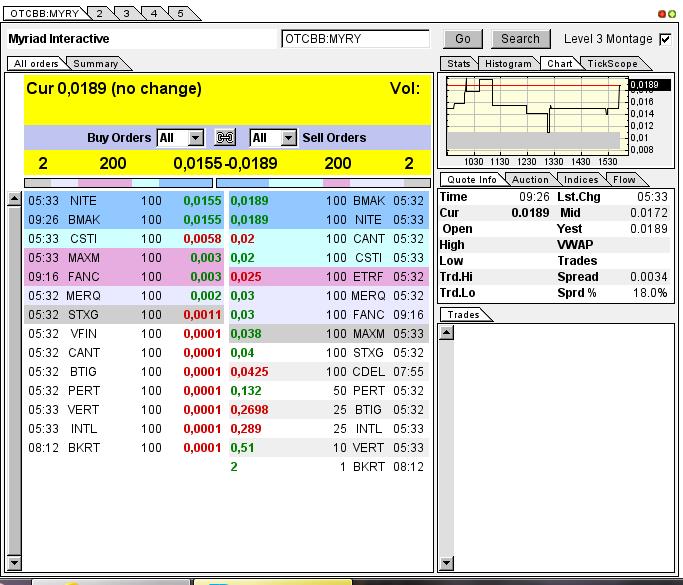Click the link chain icon between order filters
This screenshot has width=683, height=585.
[x=225, y=138]
